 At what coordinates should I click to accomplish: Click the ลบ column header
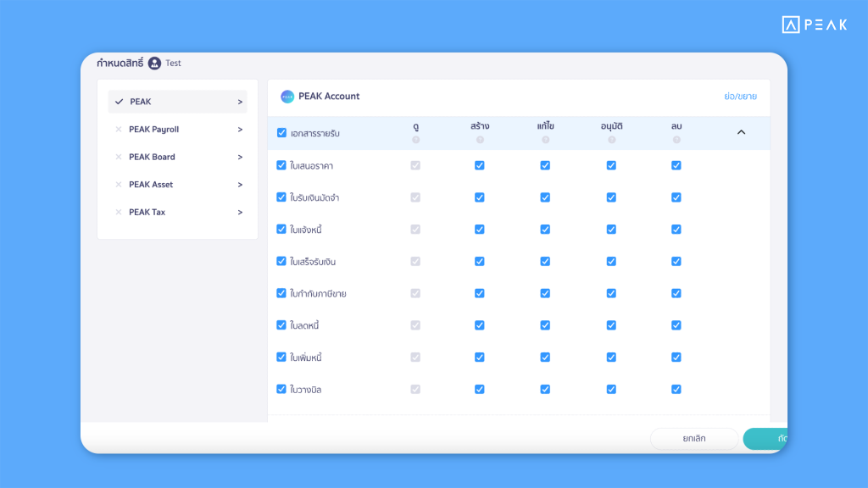point(676,126)
